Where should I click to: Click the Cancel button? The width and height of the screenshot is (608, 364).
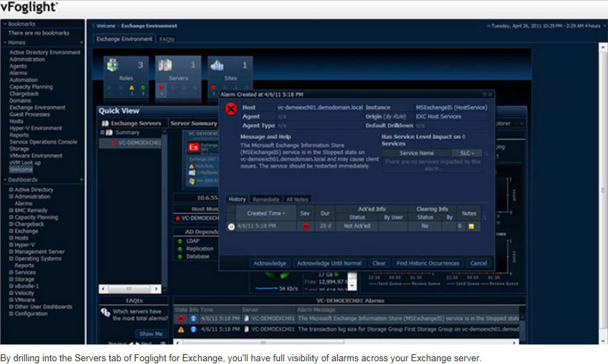click(479, 263)
